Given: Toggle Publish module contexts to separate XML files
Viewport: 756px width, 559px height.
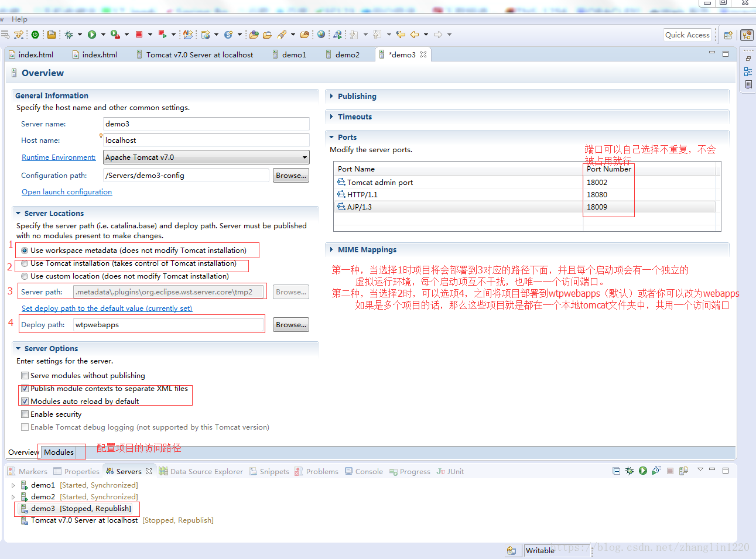Looking at the screenshot, I should (25, 389).
